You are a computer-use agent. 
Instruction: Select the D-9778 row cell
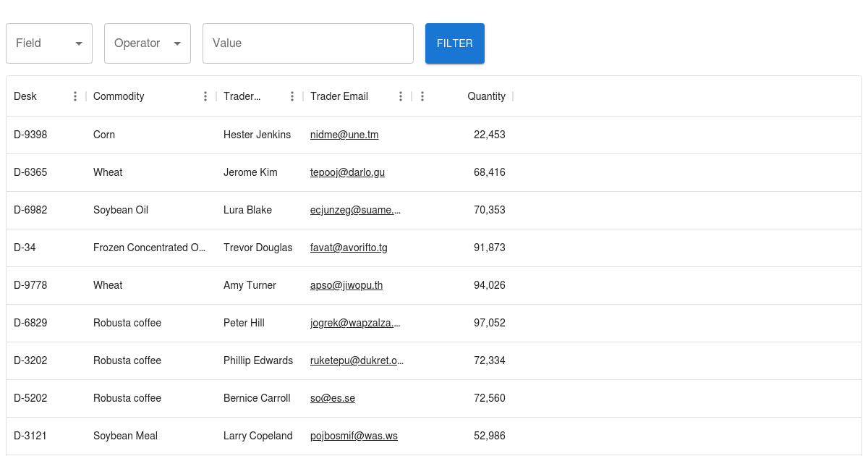coord(30,285)
